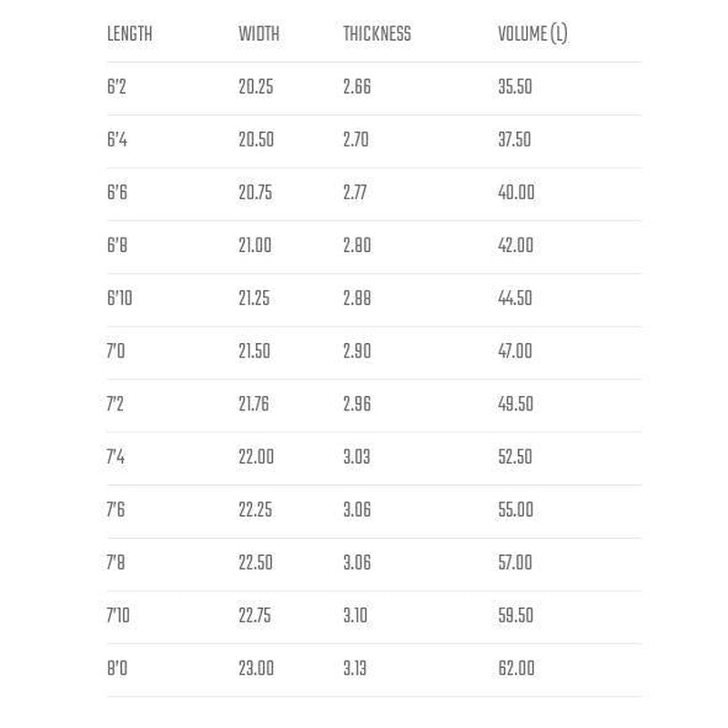Select the 8'0 length cell
The height and width of the screenshot is (728, 728).
click(117, 668)
